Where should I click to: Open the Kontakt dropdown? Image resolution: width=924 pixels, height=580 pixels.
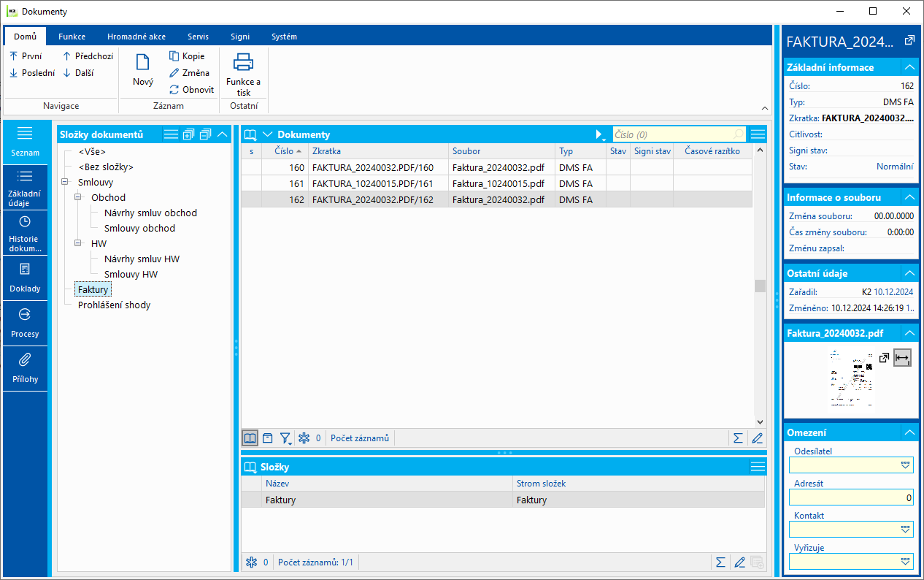906,530
